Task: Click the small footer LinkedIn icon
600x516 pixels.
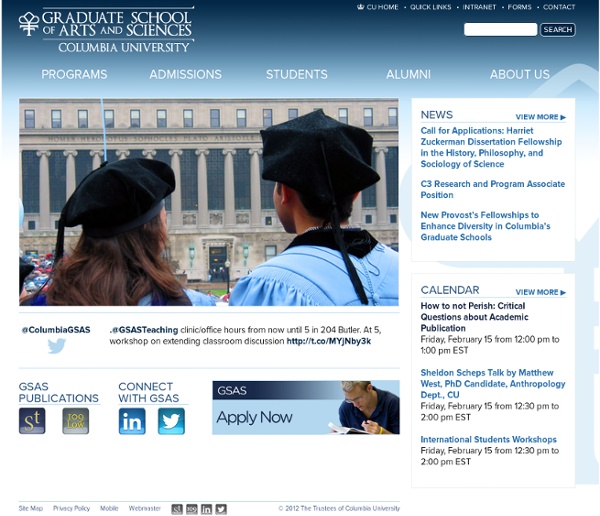Action: 206,509
